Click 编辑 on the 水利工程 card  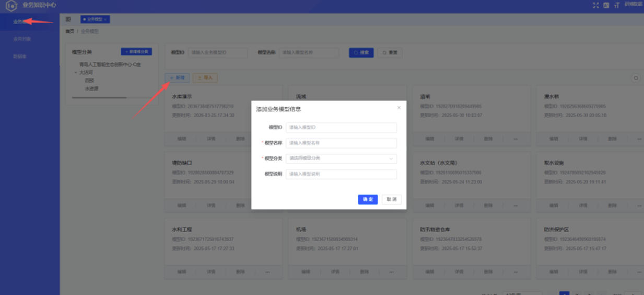coord(181,272)
